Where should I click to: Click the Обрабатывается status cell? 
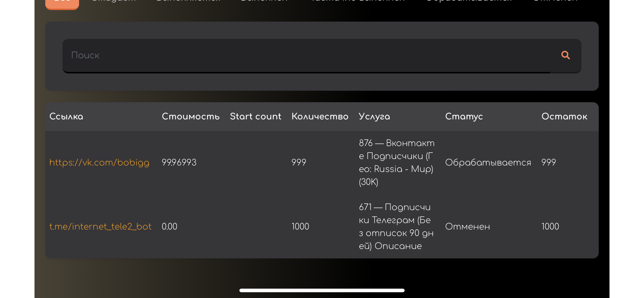point(488,162)
